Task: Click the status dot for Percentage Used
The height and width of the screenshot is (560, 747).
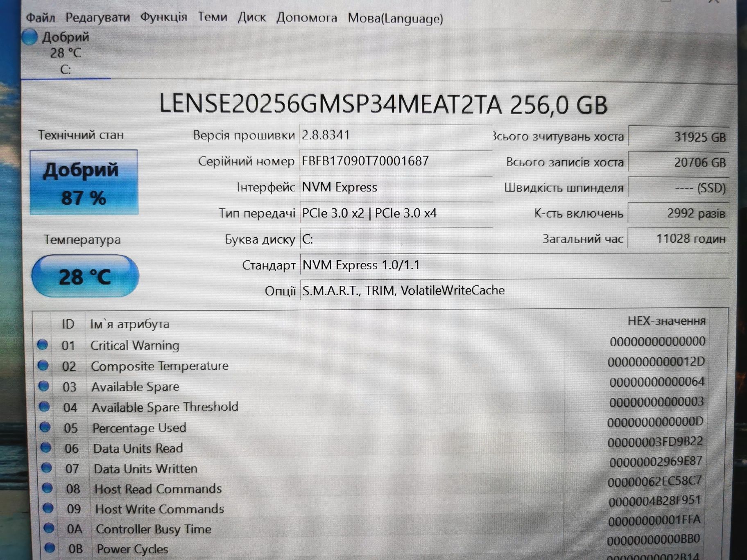Action: click(45, 427)
